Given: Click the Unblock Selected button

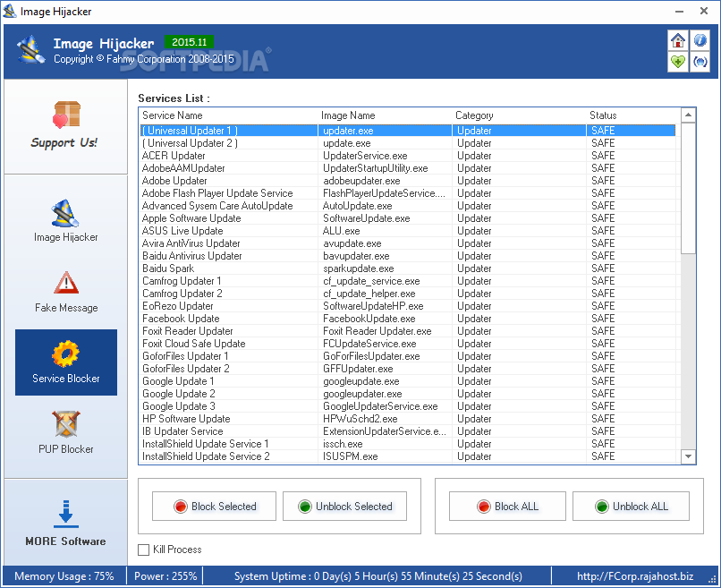Looking at the screenshot, I should [345, 506].
